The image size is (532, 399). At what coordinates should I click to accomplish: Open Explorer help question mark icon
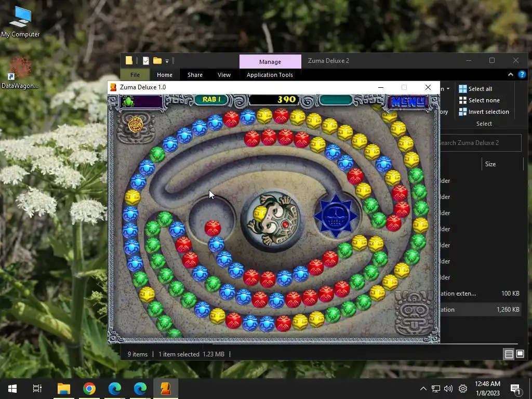click(x=522, y=75)
